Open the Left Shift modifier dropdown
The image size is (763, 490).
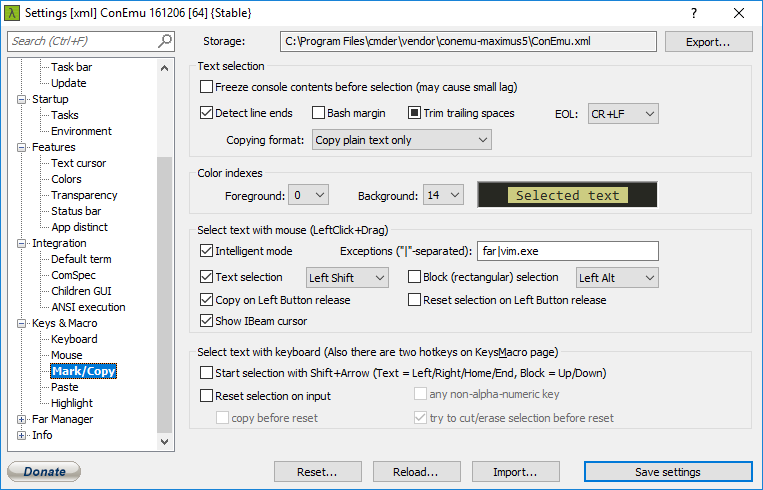[347, 277]
